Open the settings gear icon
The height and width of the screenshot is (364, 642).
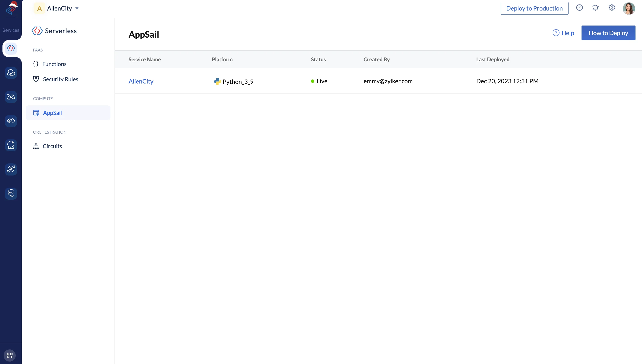612,8
